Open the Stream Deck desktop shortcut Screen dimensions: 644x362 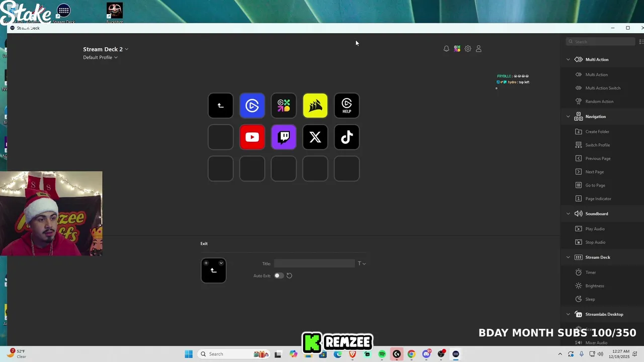point(63,13)
